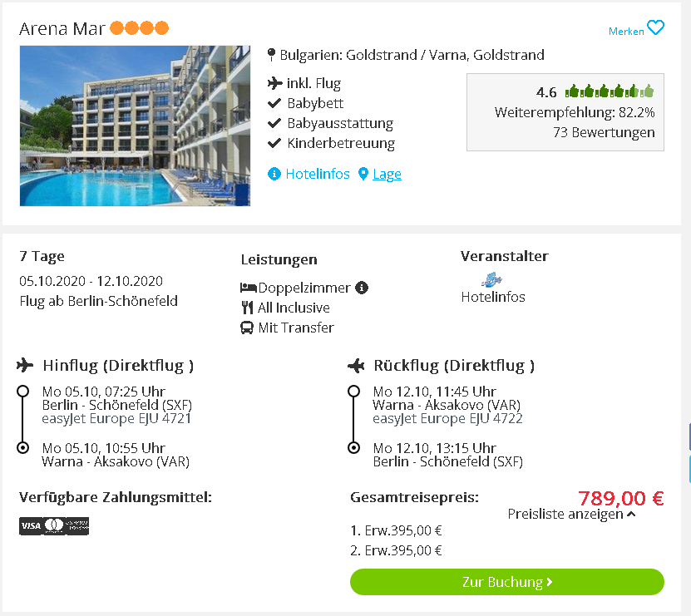The height and width of the screenshot is (616, 691).
Task: Open Hotelinfos info circle icon
Action: tap(274, 174)
